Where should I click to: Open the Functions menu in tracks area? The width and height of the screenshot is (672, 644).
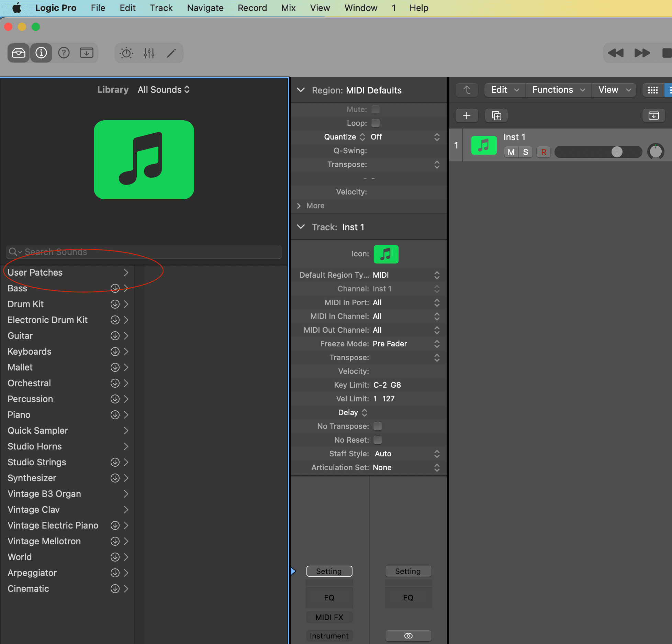click(x=558, y=90)
